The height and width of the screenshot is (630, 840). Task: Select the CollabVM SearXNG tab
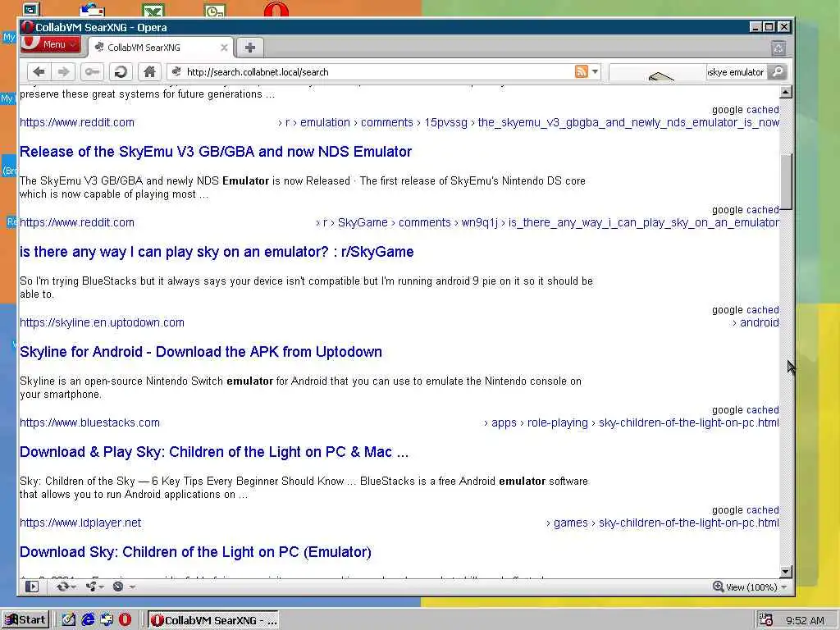[161, 48]
